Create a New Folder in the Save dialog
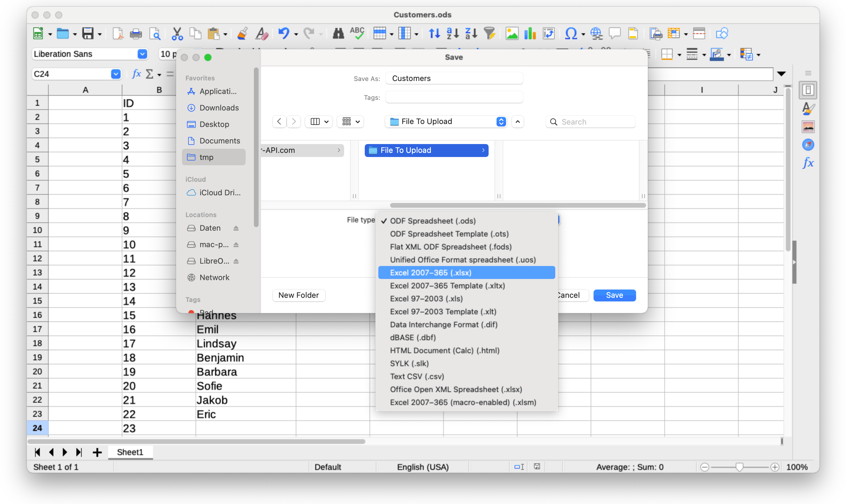 [298, 295]
